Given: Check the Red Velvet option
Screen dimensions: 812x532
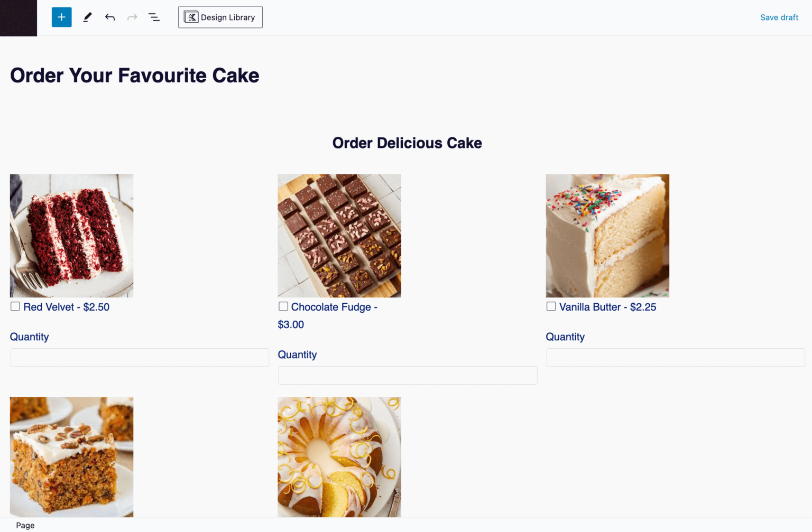Looking at the screenshot, I should tap(15, 306).
